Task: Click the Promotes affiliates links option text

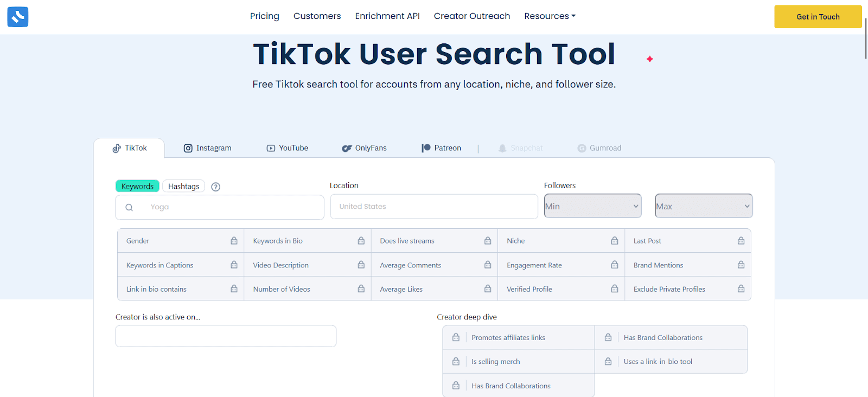Action: [x=508, y=337]
